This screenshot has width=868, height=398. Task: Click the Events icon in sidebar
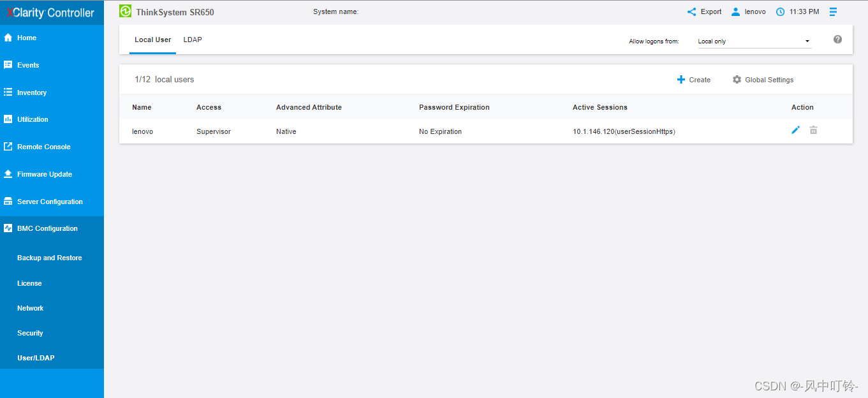pos(8,65)
